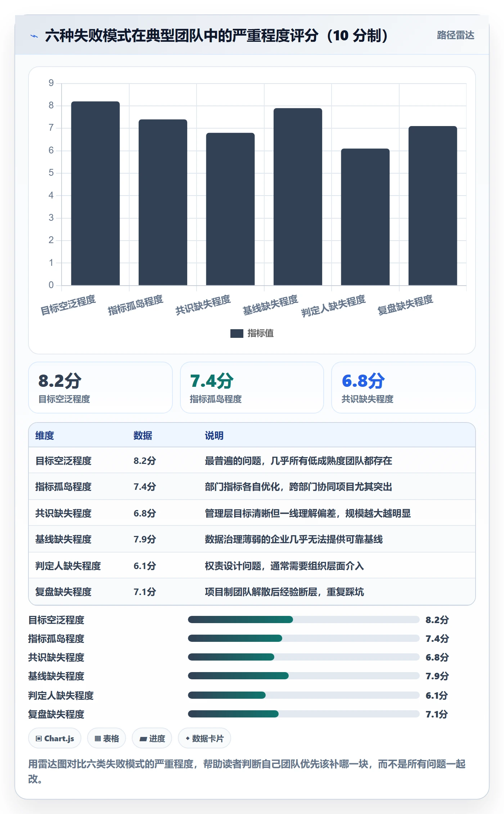Viewport: 504px width, 814px height.
Task: Select the 表格 tag
Action: coord(107,738)
